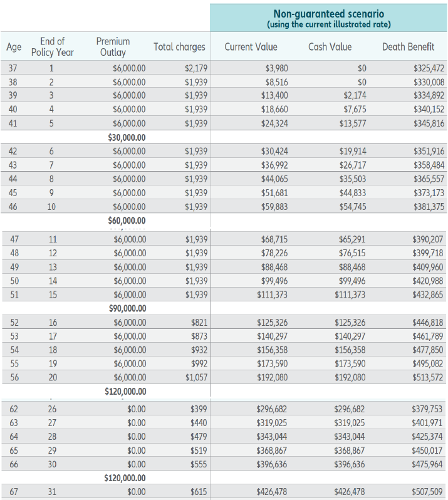Click the $30,000.00 premium subtotal
Viewport: 448px width, 500px height.
coord(127,137)
